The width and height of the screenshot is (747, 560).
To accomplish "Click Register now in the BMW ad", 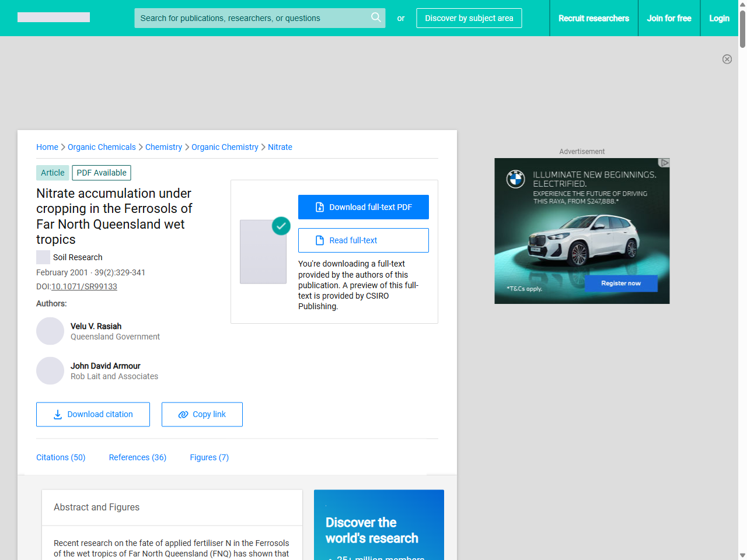I will (x=621, y=283).
